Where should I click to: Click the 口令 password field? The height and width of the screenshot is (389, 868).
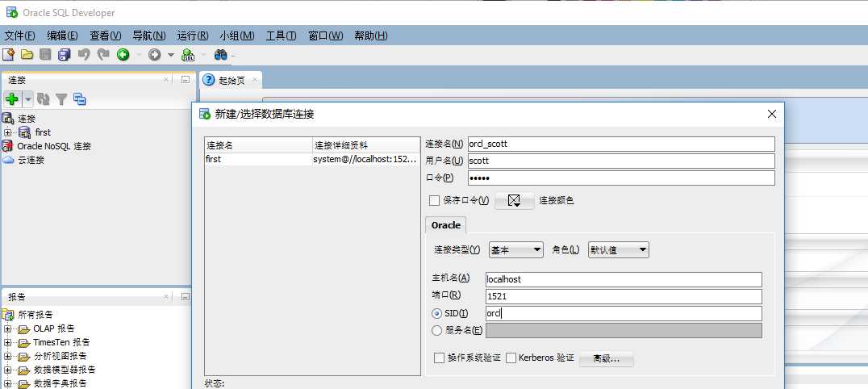coord(621,178)
